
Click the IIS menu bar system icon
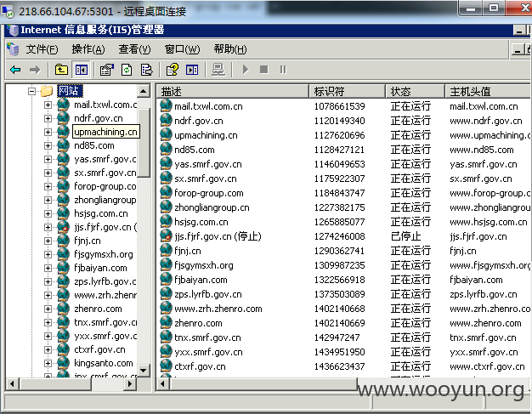point(13,49)
